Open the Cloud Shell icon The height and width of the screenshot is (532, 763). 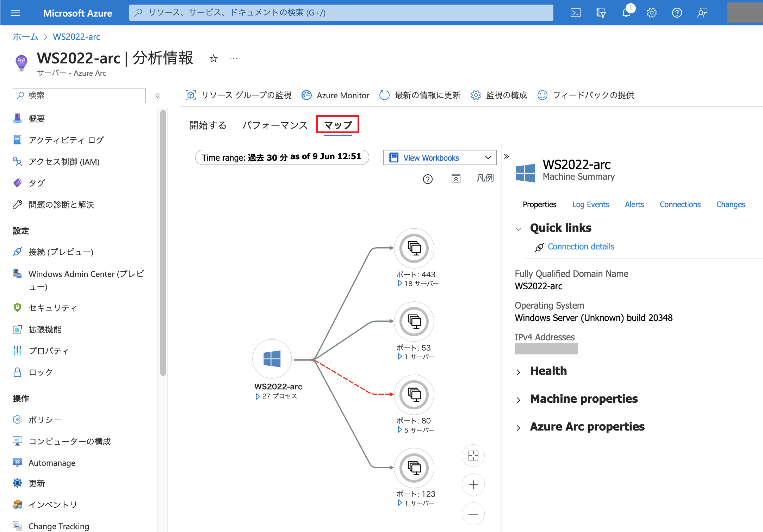575,13
